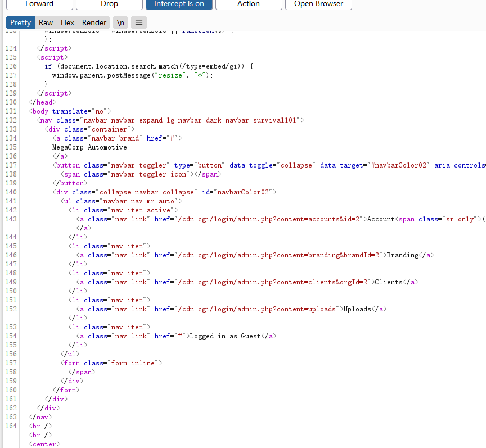Click the window.parent.postMessage code
This screenshot has height=448, width=486.
pos(101,75)
